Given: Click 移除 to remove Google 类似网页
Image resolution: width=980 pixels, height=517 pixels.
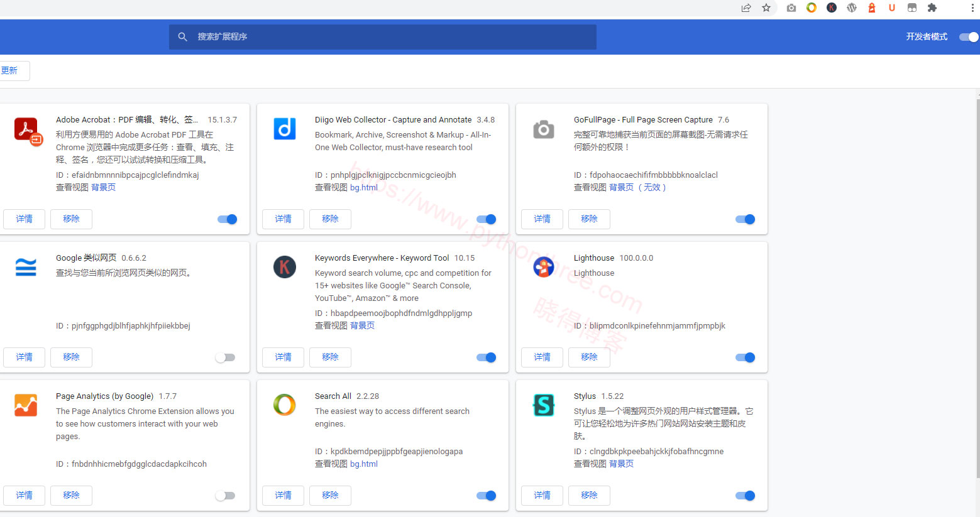Looking at the screenshot, I should [x=71, y=357].
